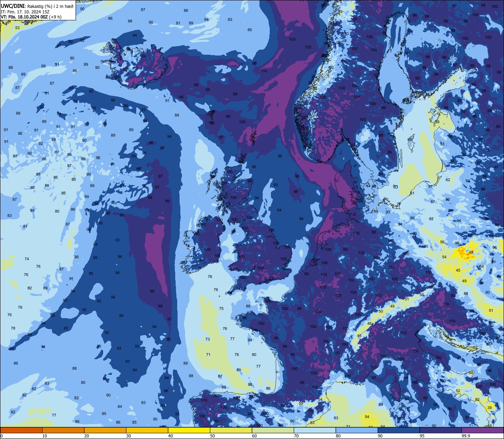Click the humidity value "13" in the orange area
The height and width of the screenshot is (439, 504).
(471, 252)
